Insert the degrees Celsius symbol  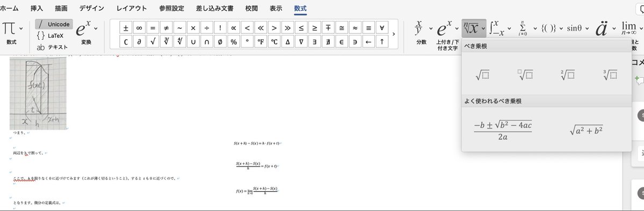(x=274, y=41)
